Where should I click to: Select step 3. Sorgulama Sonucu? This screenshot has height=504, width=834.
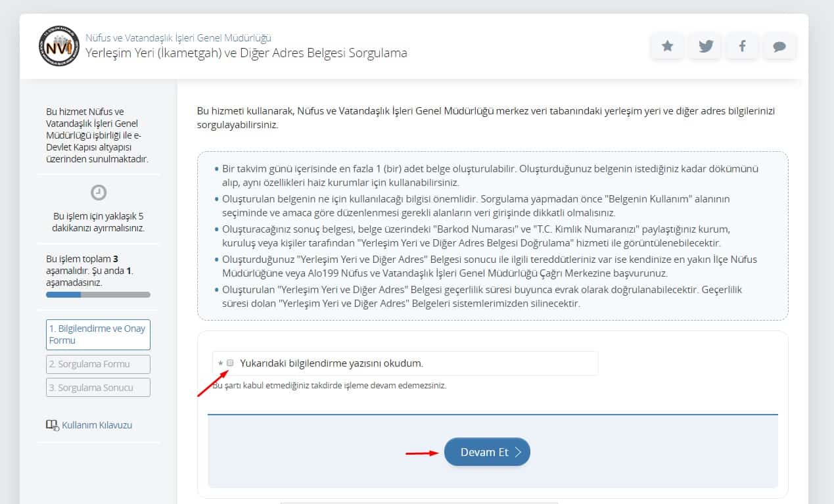click(x=99, y=388)
